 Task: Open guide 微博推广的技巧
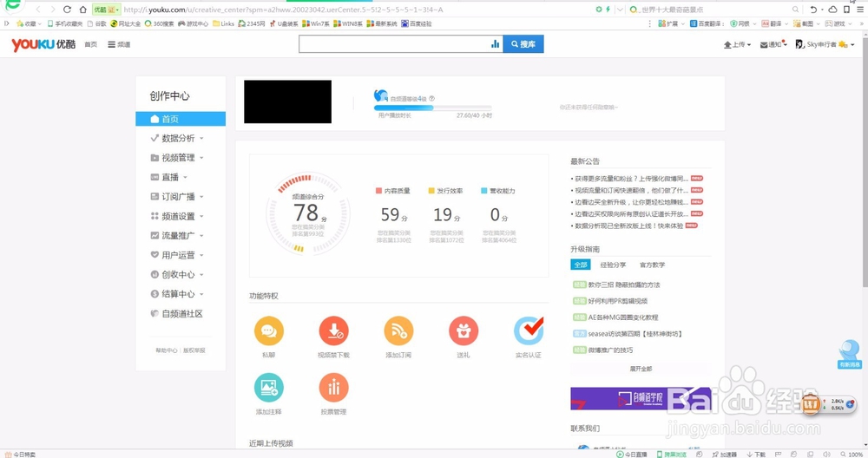[x=610, y=350]
